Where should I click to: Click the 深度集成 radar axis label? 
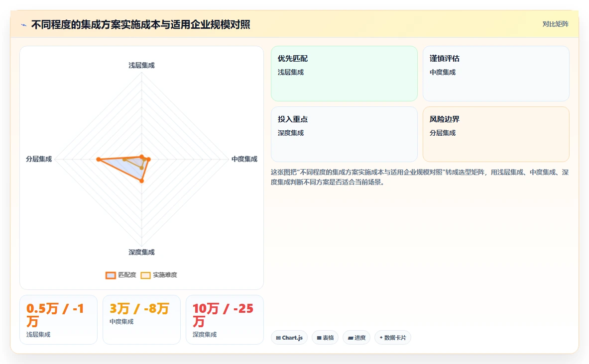click(141, 252)
